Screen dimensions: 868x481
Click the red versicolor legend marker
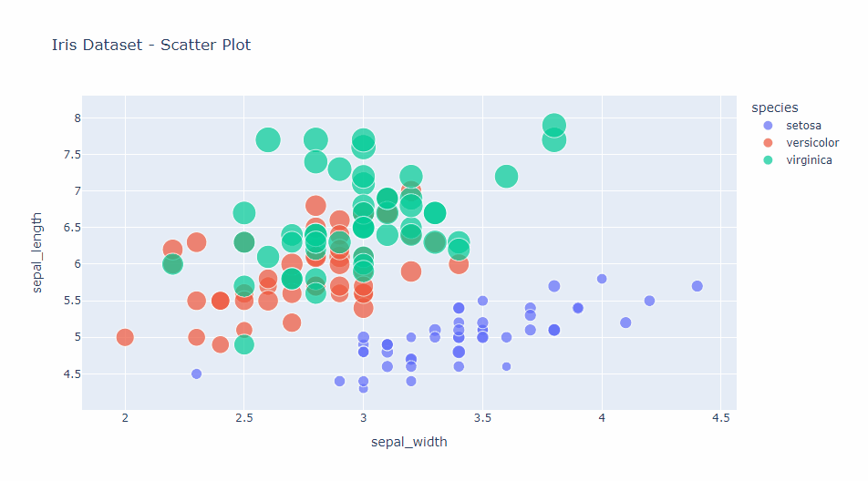point(768,143)
